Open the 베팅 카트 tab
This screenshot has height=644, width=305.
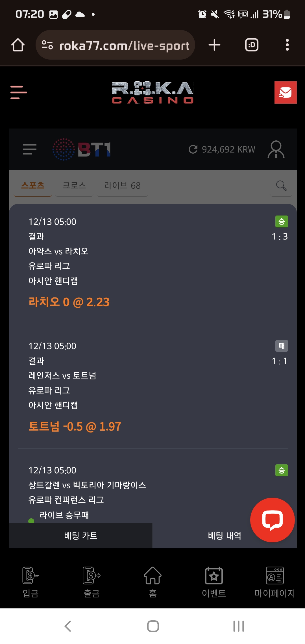81,536
